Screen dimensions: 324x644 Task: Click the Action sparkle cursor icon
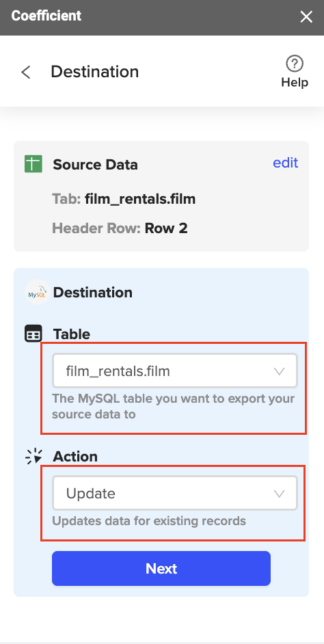[33, 456]
